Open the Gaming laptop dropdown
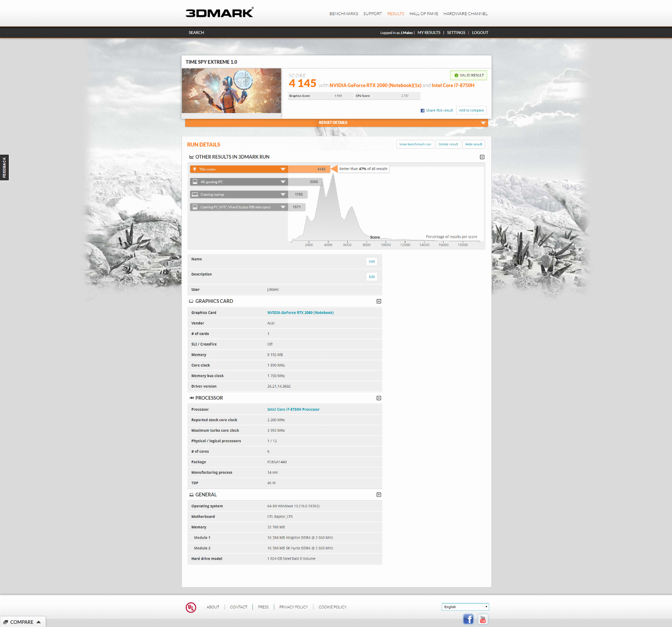Screen dimensions: 672x627 pos(283,194)
